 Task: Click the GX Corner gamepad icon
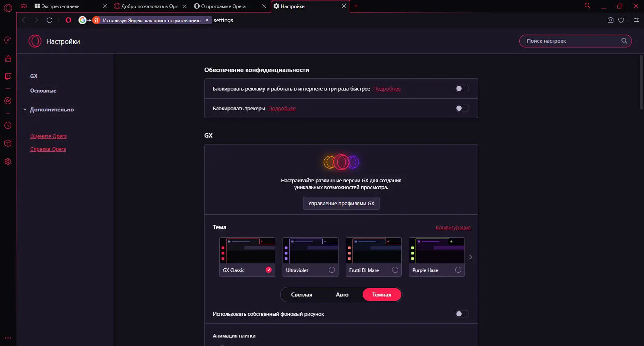coord(24,6)
